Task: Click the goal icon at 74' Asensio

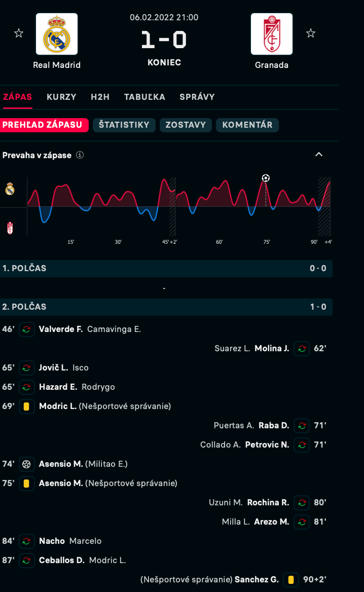Action: pyautogui.click(x=26, y=464)
